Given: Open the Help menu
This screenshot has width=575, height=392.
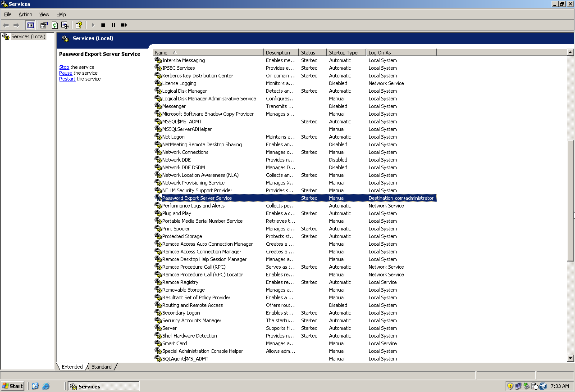Looking at the screenshot, I should 61,14.
